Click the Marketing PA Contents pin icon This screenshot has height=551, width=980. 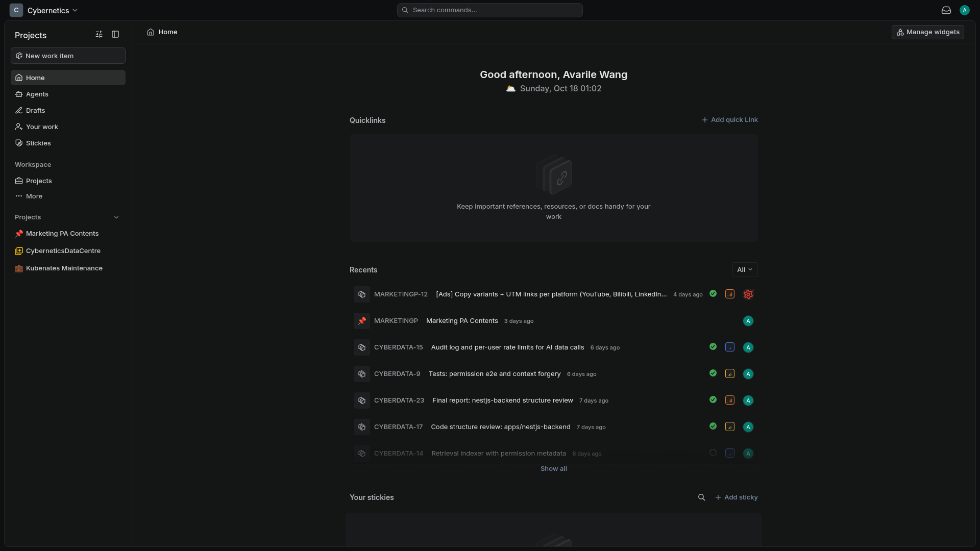coord(362,321)
